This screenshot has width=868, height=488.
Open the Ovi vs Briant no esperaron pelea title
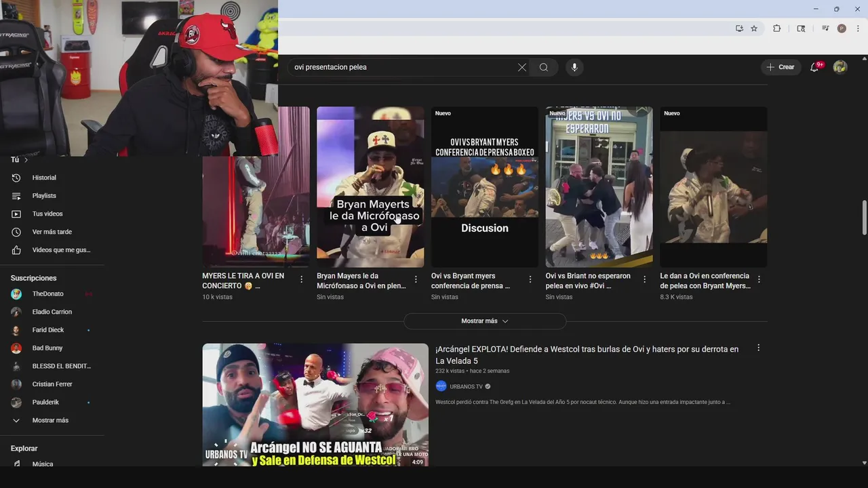(588, 281)
